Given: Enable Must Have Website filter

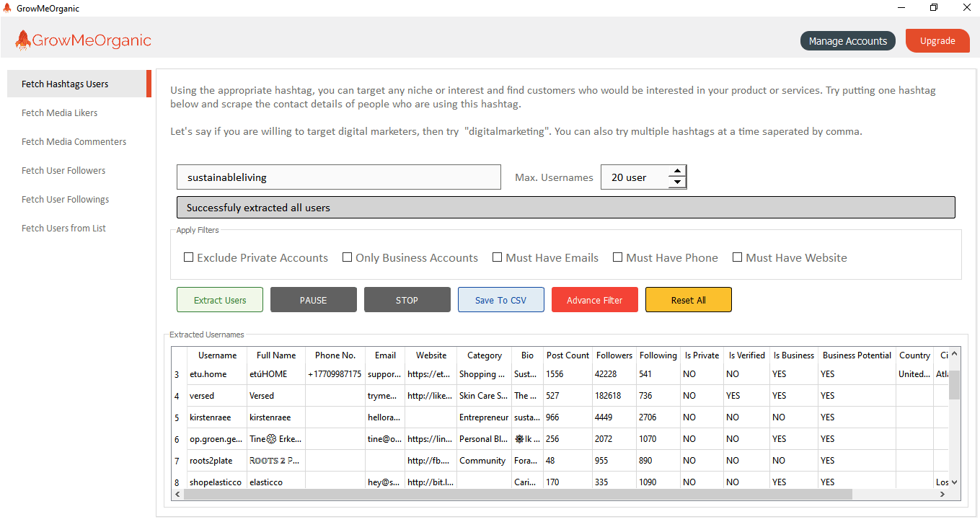Looking at the screenshot, I should (x=738, y=257).
